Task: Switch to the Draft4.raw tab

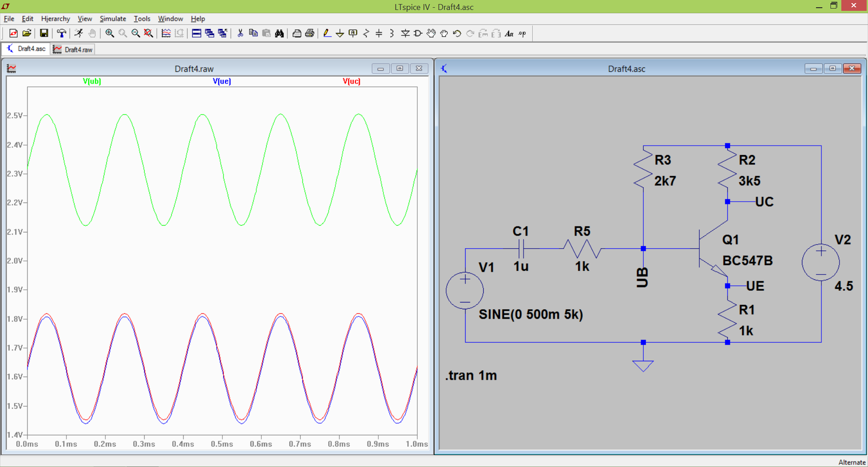Action: click(x=72, y=49)
